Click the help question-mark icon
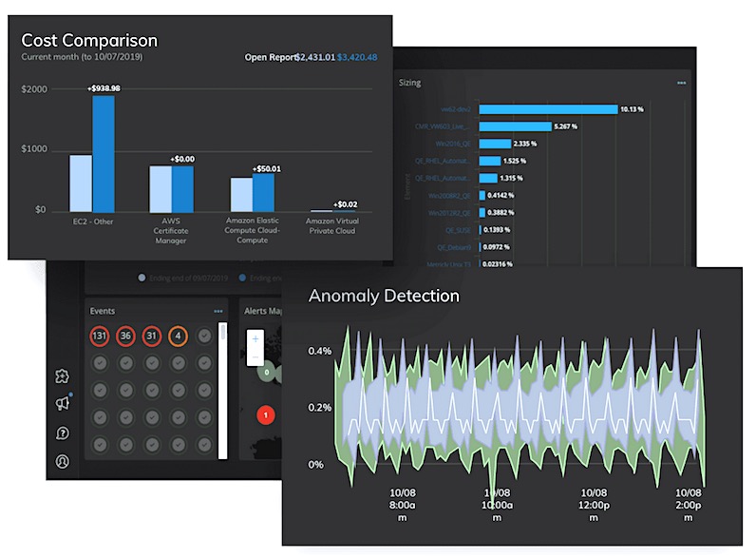Image resolution: width=756 pixels, height=558 pixels. point(63,433)
